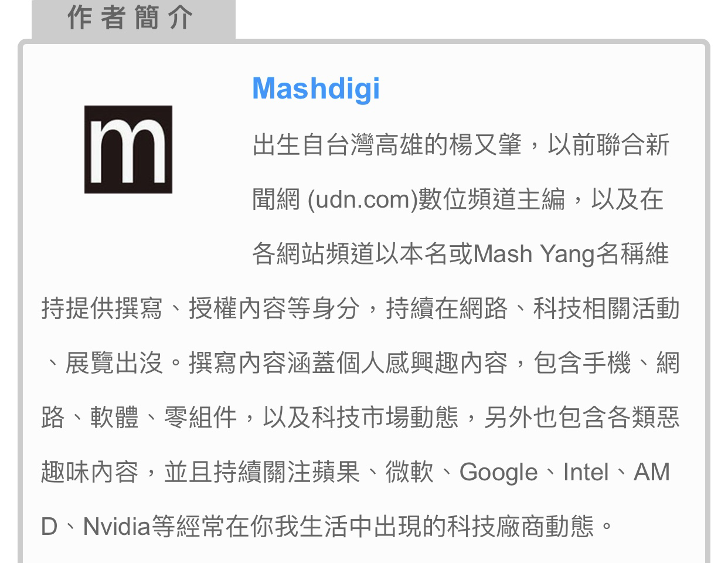Click the phrase 科技市場動態
Screen dimensions: 728x563
point(385,418)
